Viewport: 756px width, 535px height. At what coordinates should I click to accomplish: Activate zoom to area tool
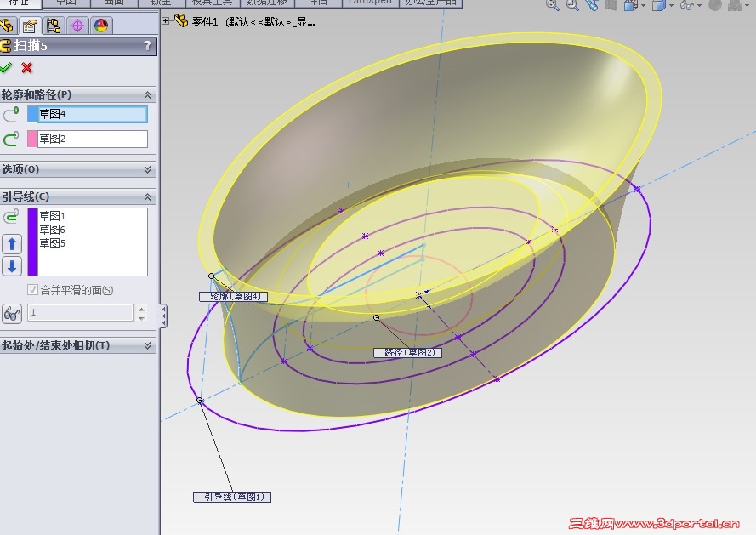(571, 5)
